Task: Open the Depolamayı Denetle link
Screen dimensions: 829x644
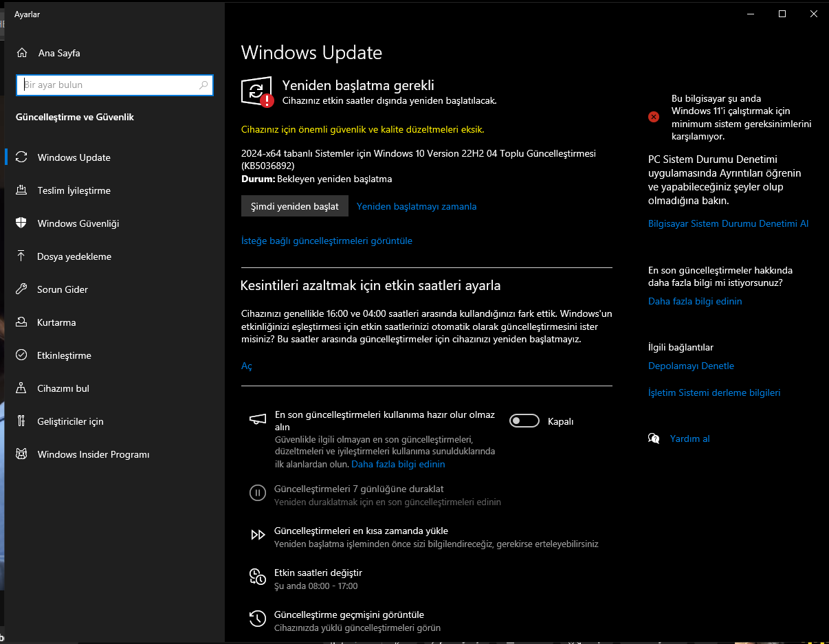Action: point(691,366)
